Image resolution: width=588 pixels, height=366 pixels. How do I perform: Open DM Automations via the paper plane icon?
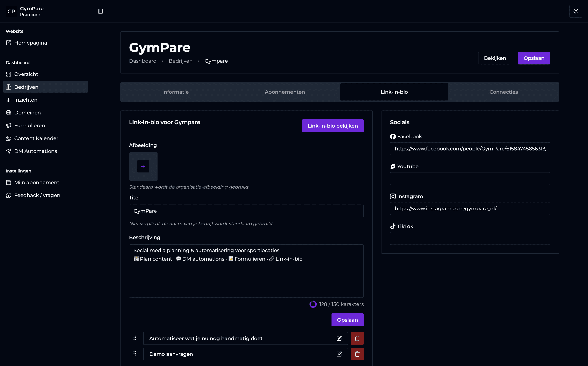pyautogui.click(x=9, y=151)
